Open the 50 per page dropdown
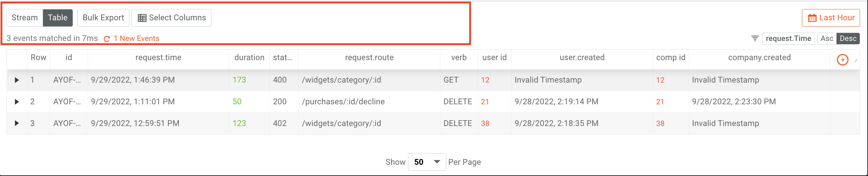Image resolution: width=868 pixels, height=176 pixels. (x=427, y=162)
